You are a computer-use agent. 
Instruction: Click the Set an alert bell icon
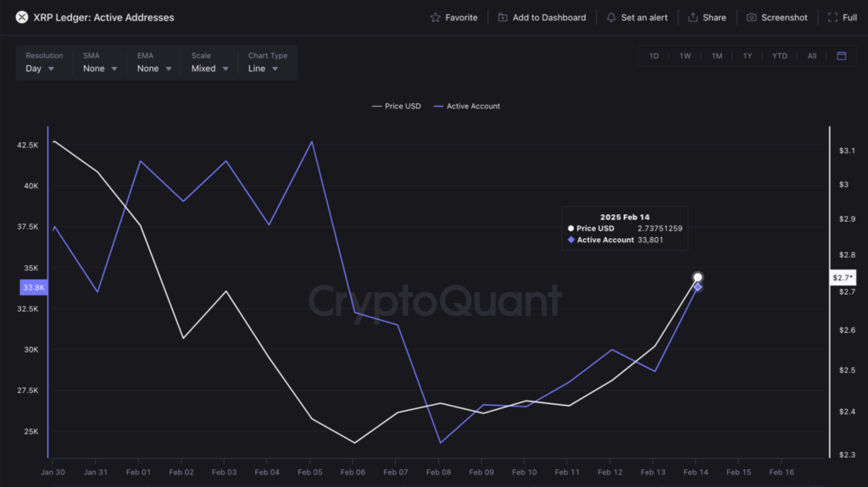point(611,18)
